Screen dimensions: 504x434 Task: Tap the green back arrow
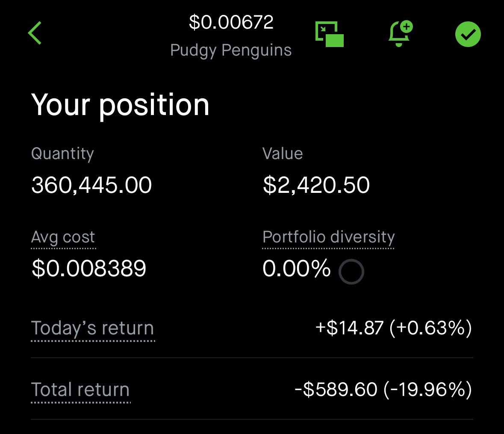(35, 33)
